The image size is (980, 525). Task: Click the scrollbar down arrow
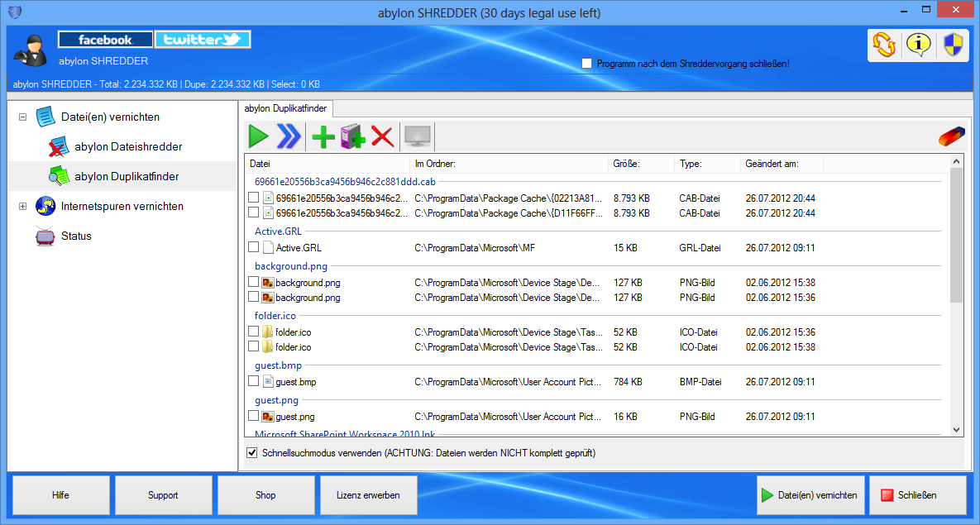(956, 429)
